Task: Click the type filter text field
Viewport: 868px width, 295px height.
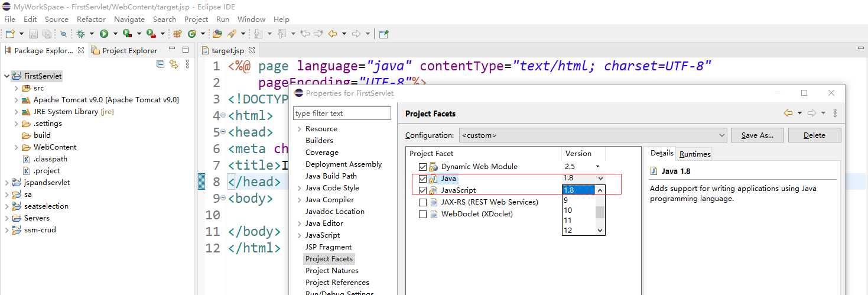Action: (342, 113)
